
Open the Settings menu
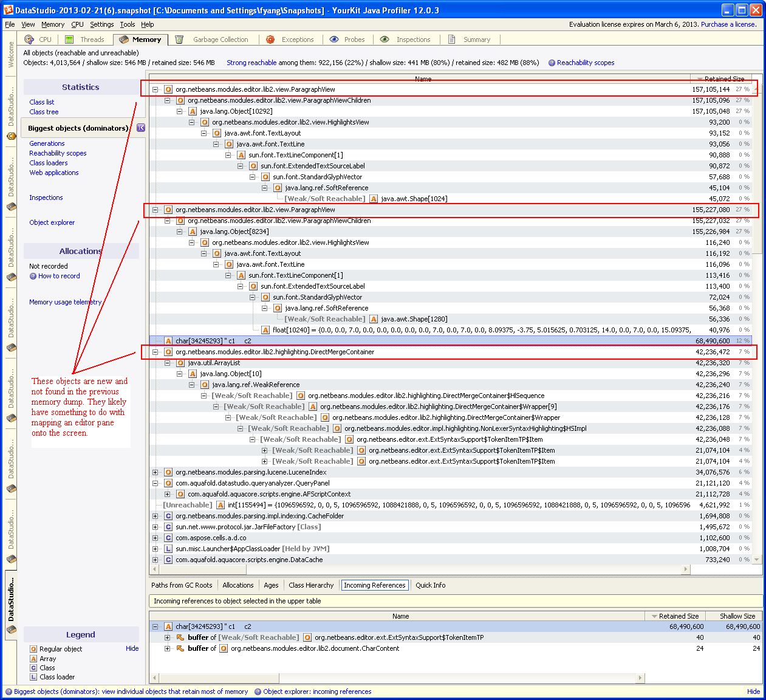[x=101, y=24]
